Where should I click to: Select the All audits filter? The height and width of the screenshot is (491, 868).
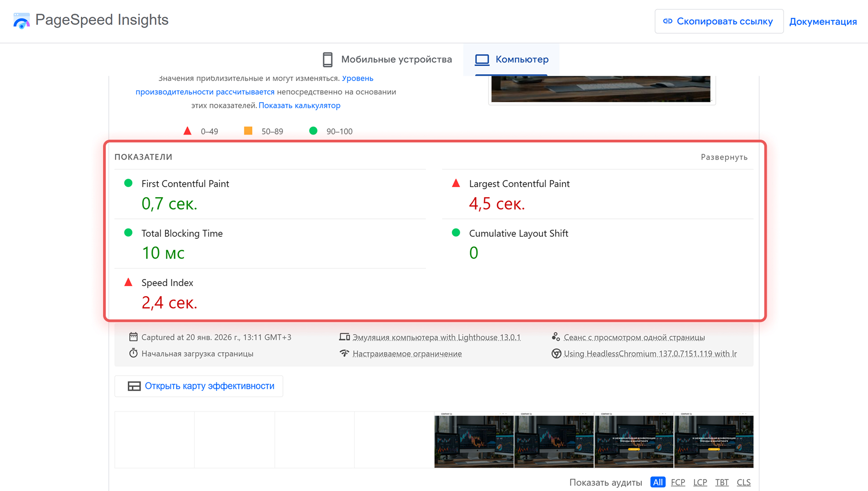click(x=658, y=482)
